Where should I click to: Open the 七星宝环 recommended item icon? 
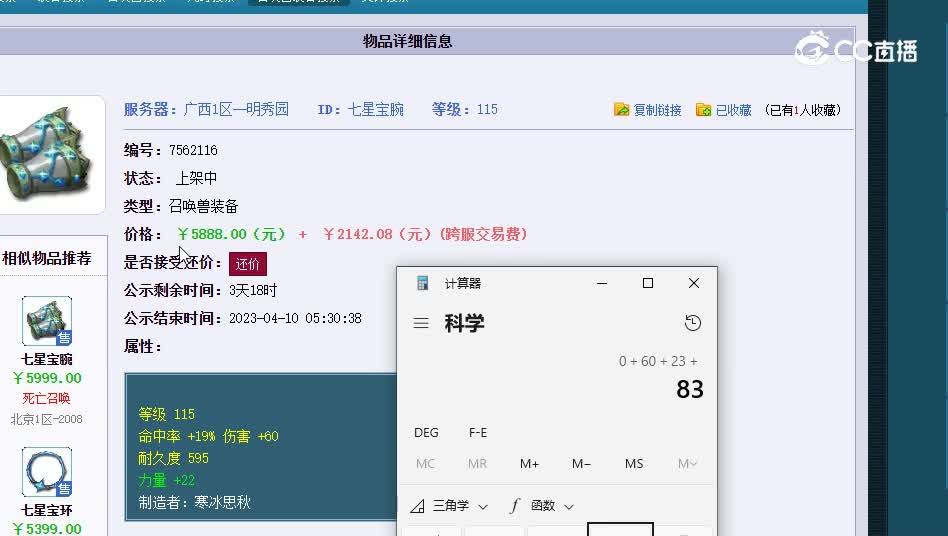click(x=47, y=472)
